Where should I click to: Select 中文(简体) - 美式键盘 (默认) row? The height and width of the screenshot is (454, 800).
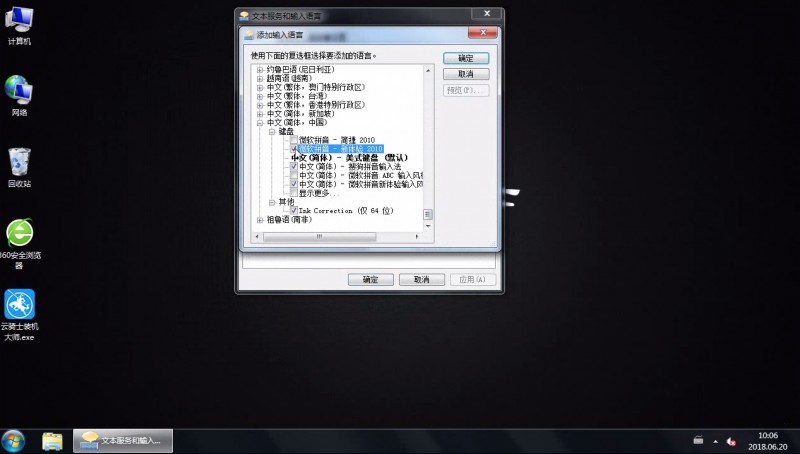coord(349,158)
